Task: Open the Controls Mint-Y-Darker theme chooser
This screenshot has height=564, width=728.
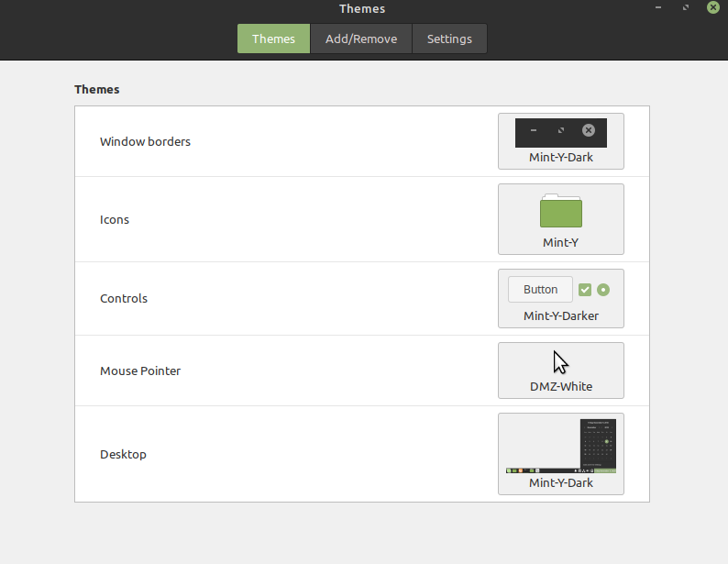Action: point(561,298)
